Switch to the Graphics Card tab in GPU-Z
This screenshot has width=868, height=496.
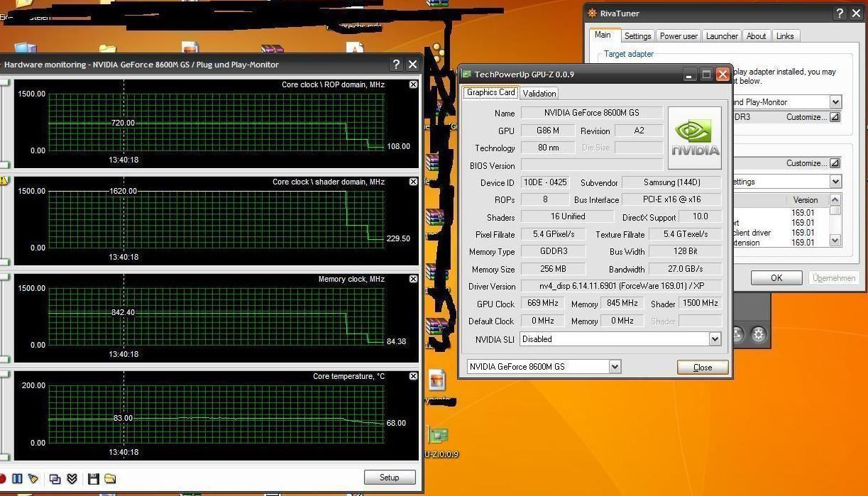pyautogui.click(x=491, y=92)
